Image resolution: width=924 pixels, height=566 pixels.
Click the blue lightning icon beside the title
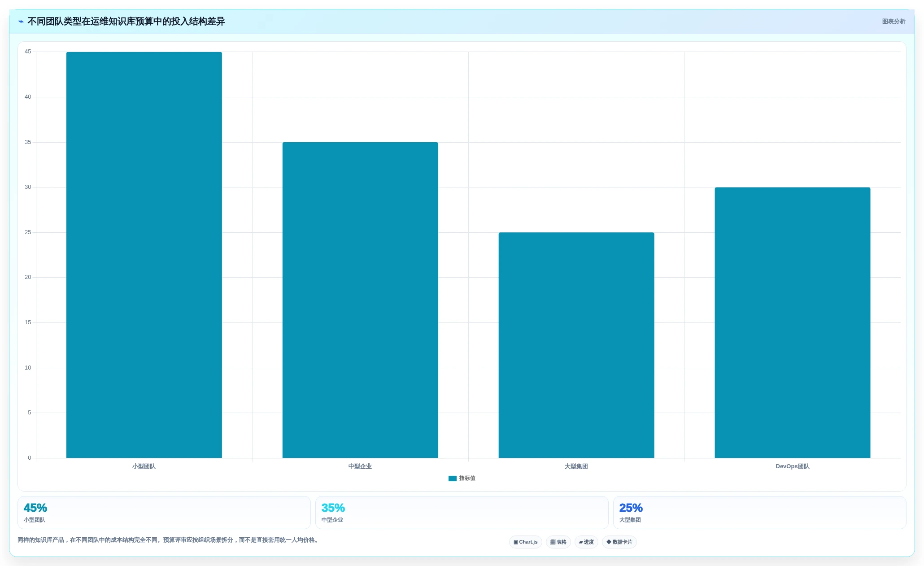pos(21,22)
